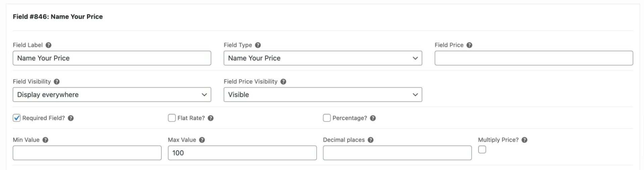Show help for Flat Rate option

pyautogui.click(x=211, y=118)
